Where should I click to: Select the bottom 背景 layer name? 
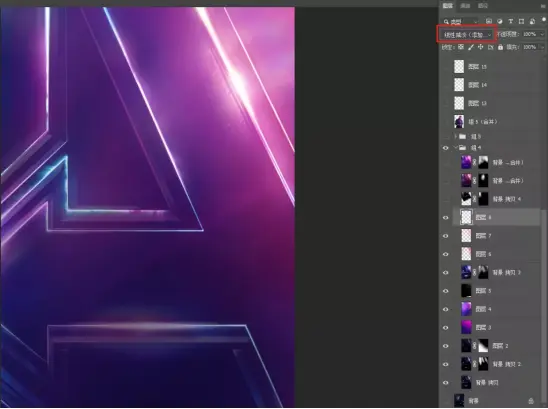(473, 401)
